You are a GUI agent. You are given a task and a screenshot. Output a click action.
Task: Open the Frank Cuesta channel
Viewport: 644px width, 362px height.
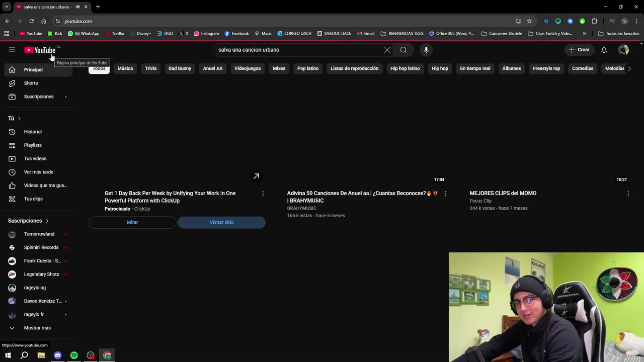[38, 261]
